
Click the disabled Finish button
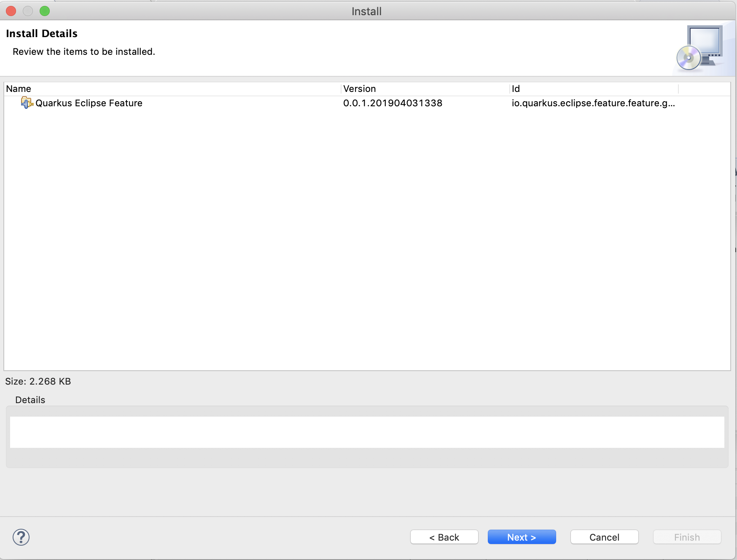[x=687, y=537]
